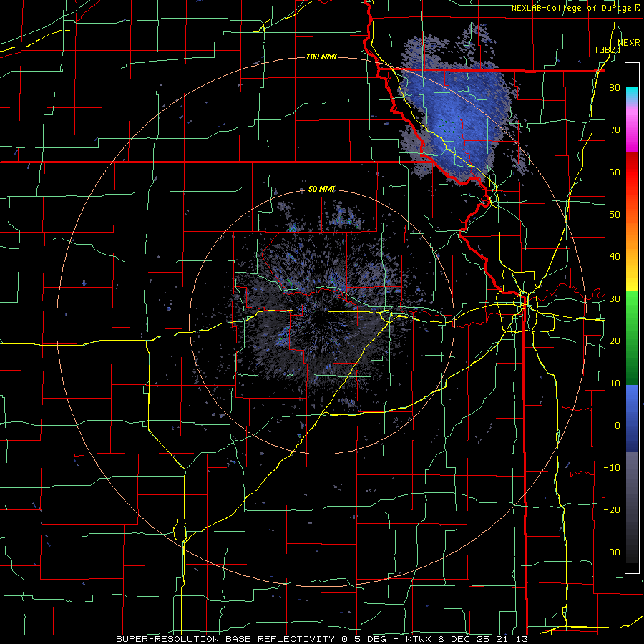
Task: Click the 10 value on the dBZ scale
Action: [615, 384]
